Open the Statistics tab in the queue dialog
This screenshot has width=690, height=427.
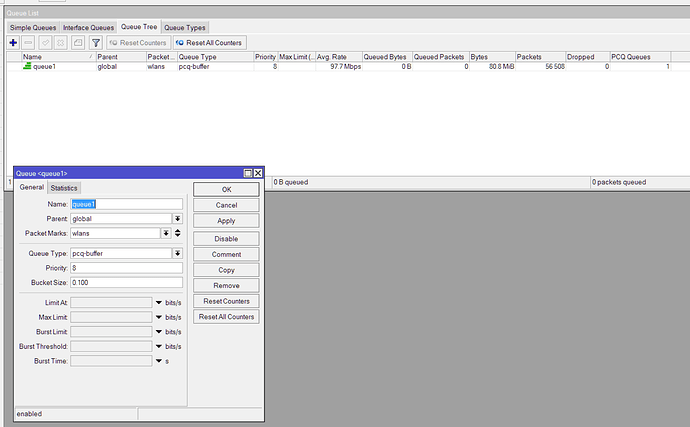64,188
